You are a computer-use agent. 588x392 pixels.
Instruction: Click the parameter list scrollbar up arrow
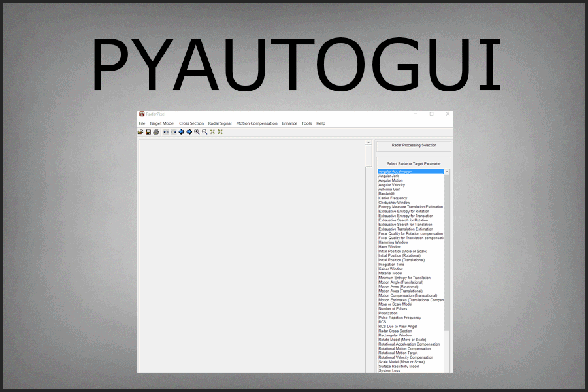click(x=446, y=171)
